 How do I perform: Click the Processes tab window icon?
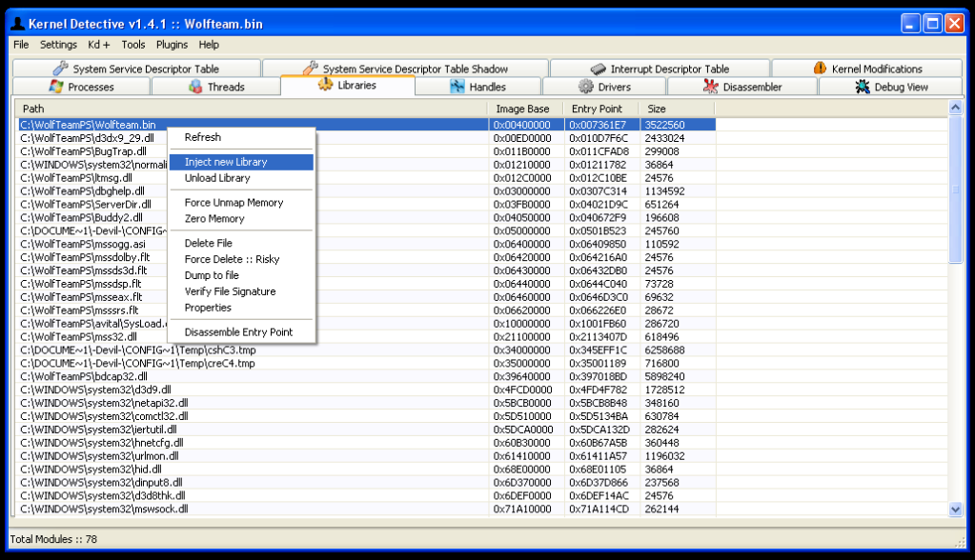tap(56, 87)
